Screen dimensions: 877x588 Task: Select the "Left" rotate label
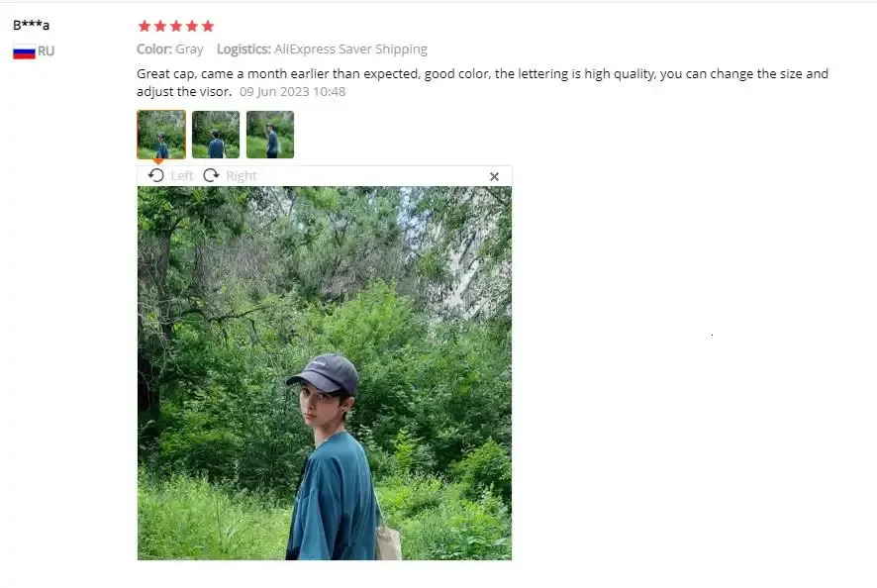(x=182, y=175)
